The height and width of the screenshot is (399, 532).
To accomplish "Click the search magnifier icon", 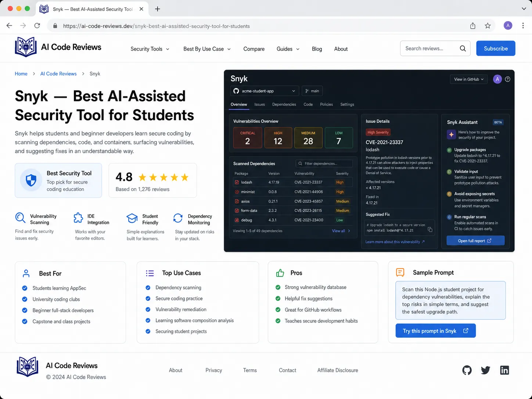I will pos(463,48).
